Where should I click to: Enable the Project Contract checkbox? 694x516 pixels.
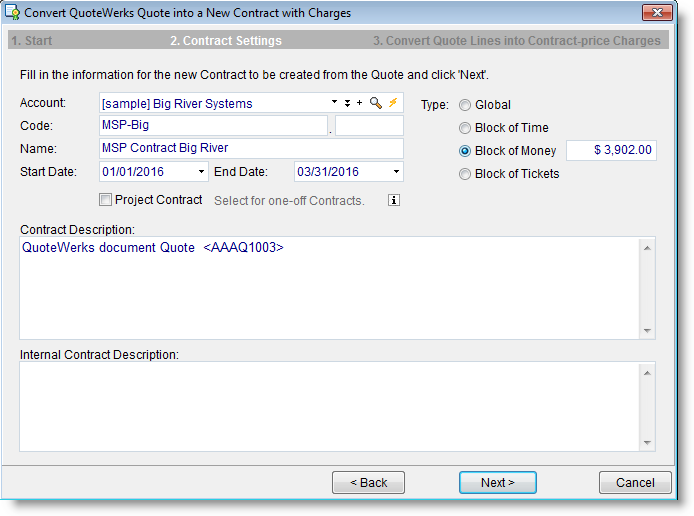(106, 200)
